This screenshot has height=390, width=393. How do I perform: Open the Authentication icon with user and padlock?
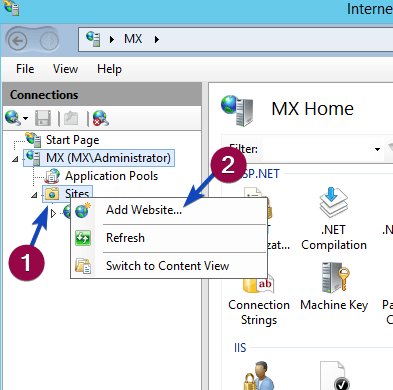coord(259,375)
